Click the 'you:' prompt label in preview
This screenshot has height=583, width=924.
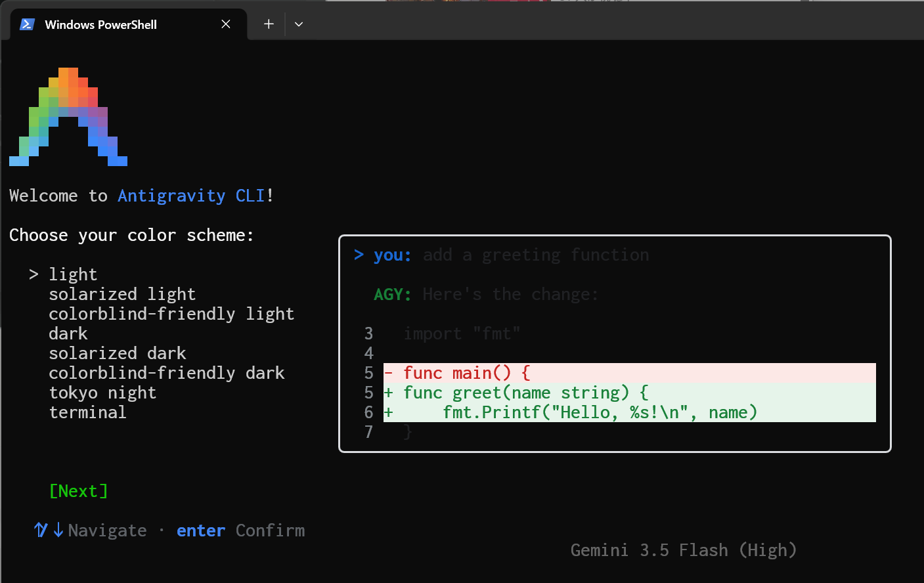click(x=392, y=255)
